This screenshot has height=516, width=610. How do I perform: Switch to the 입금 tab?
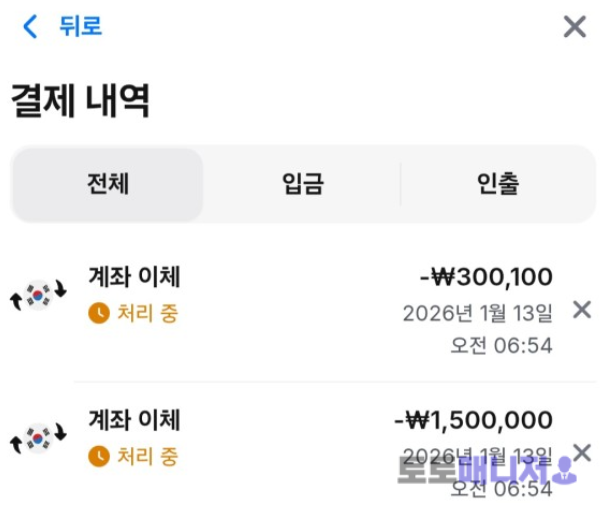(x=302, y=184)
